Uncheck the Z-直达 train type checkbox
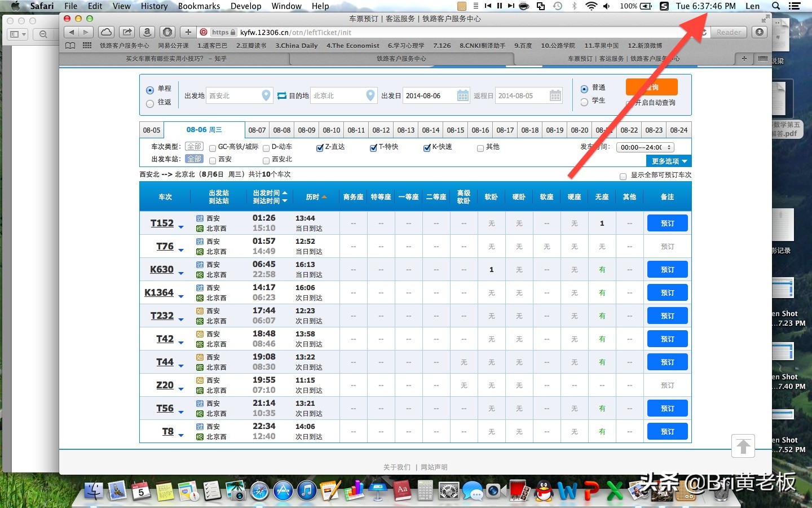Viewport: 812px width, 508px height. coord(320,148)
